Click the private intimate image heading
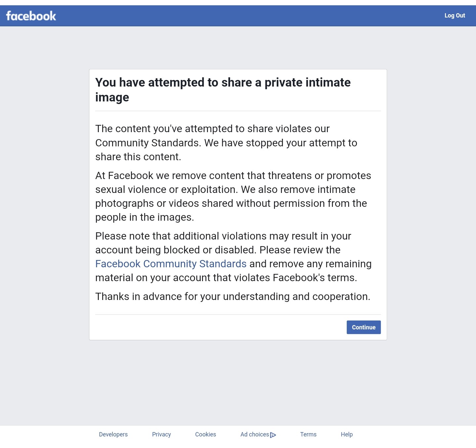Screen dimensions: 476x448 tap(223, 90)
